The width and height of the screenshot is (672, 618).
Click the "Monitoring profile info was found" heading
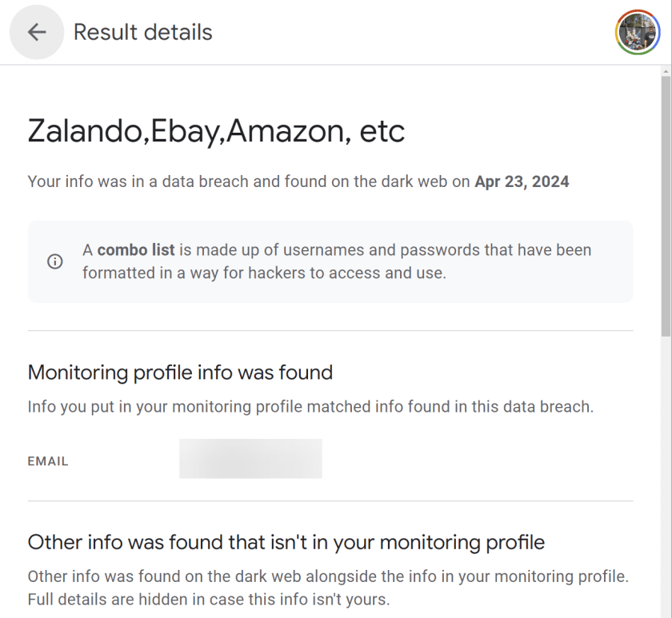180,372
